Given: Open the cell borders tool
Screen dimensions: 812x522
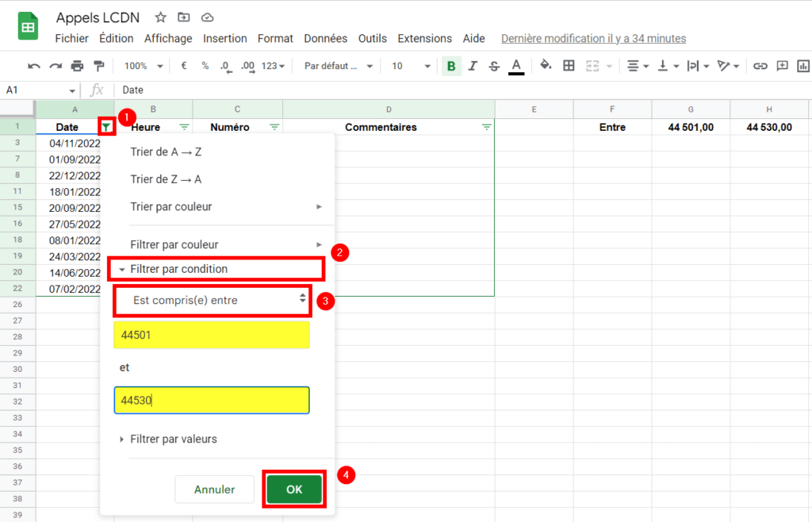Looking at the screenshot, I should click(569, 66).
